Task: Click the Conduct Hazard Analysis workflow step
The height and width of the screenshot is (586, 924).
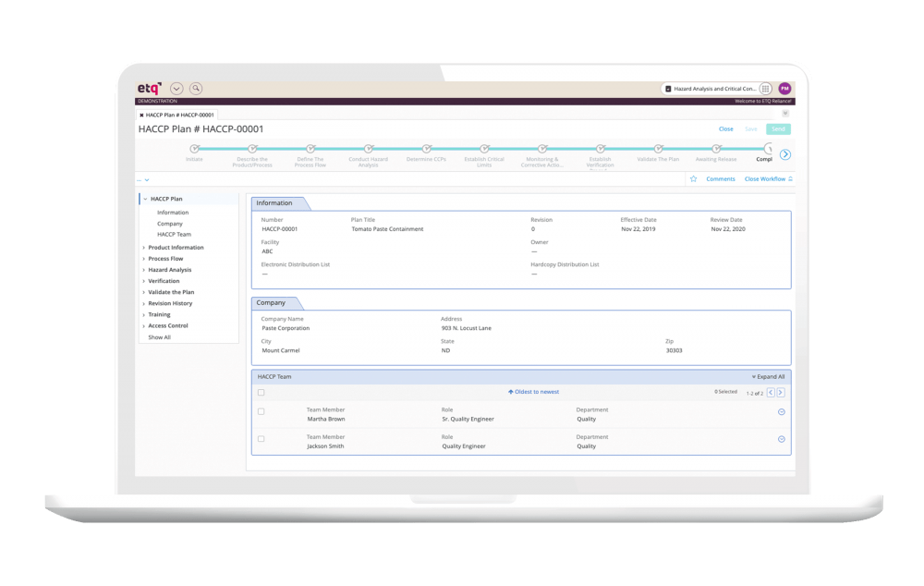Action: coord(368,148)
